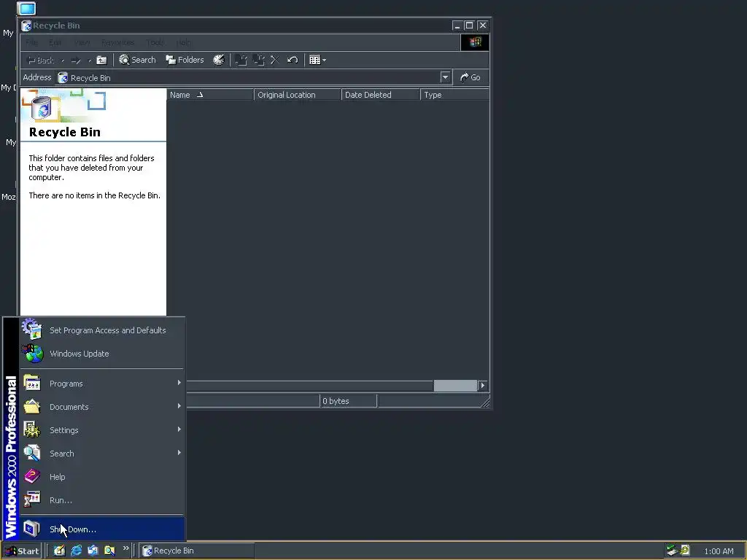Expand the Forward button history arrow

(x=90, y=61)
